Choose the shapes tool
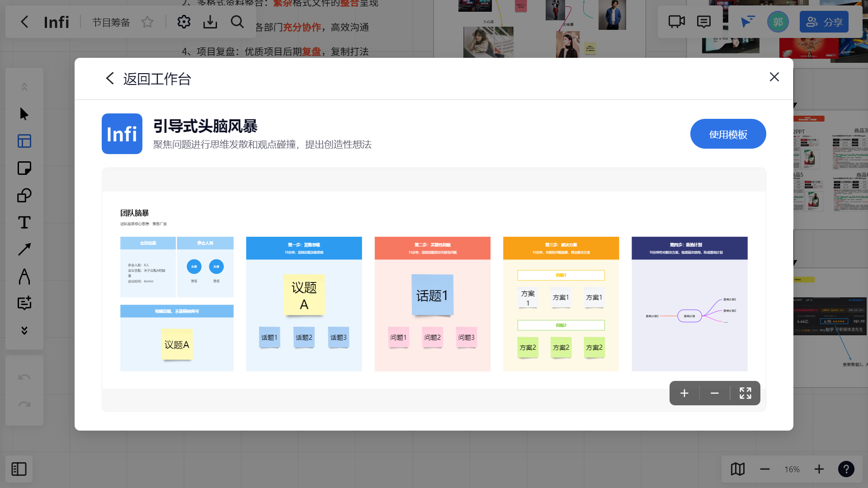This screenshot has width=868, height=488. pos(24,195)
